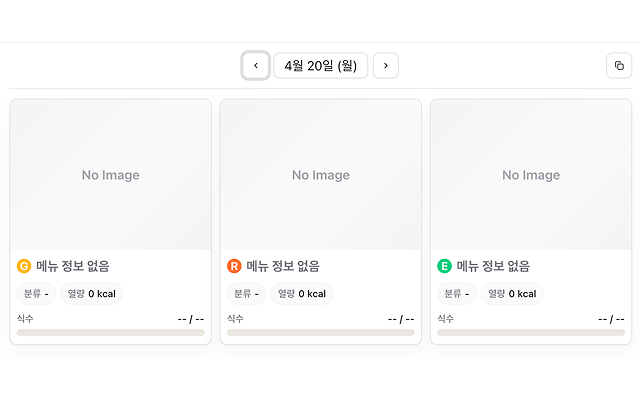Click 열량 0 kcal chip in R card
This screenshot has height=400, width=640.
302,293
